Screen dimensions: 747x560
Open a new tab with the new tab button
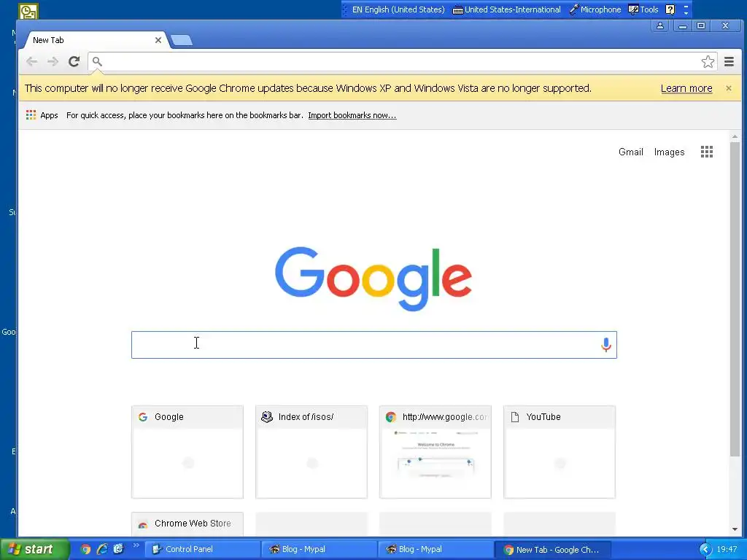[182, 40]
